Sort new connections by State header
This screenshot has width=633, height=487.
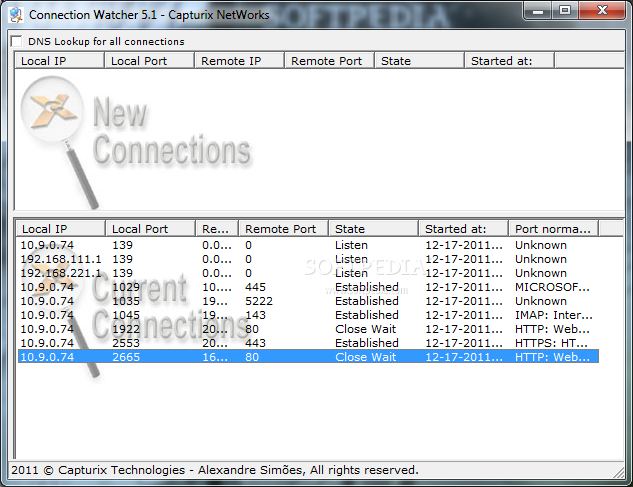[x=419, y=61]
